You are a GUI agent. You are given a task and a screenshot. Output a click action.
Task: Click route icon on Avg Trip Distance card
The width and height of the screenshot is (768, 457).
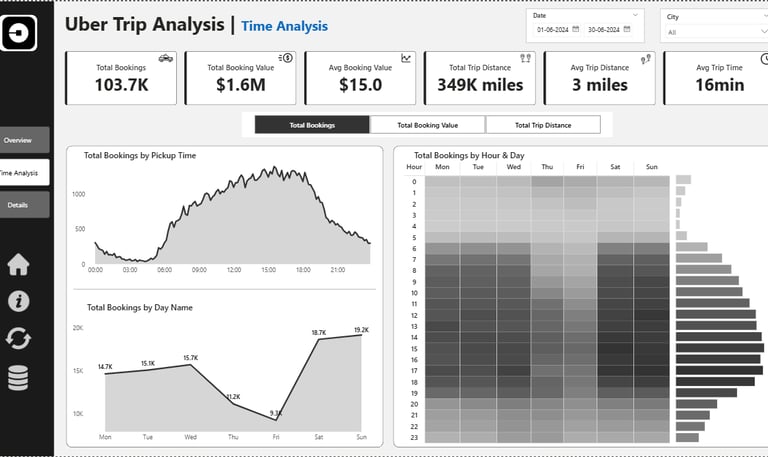pyautogui.click(x=646, y=59)
